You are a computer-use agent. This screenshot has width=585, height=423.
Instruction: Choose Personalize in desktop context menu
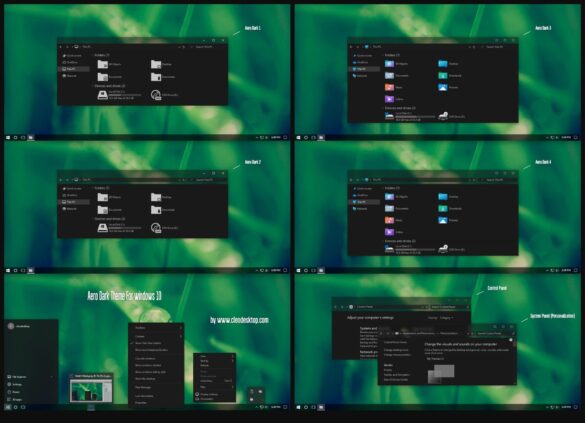coord(215,399)
